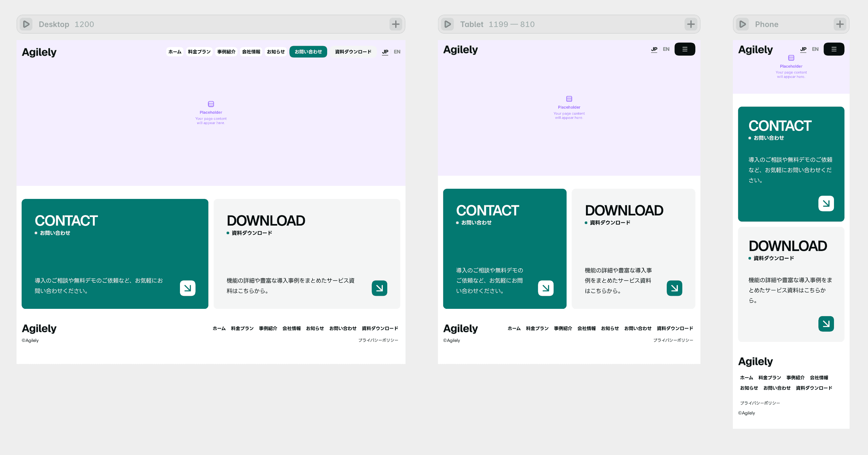Click 資料ダウンロード link in Tablet footer
The image size is (868, 455).
(675, 328)
